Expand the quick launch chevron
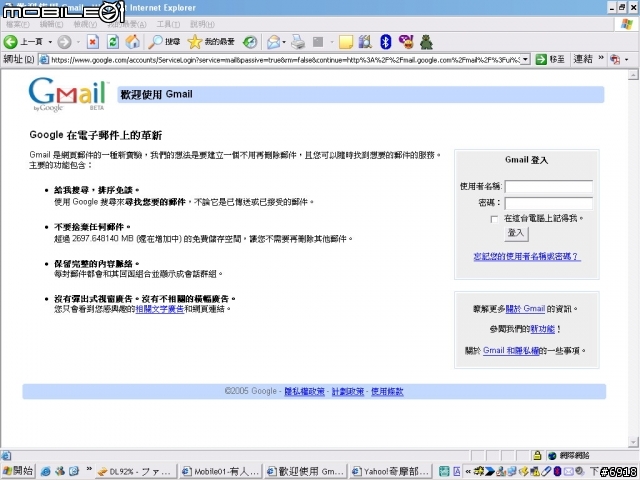 pyautogui.click(x=89, y=469)
